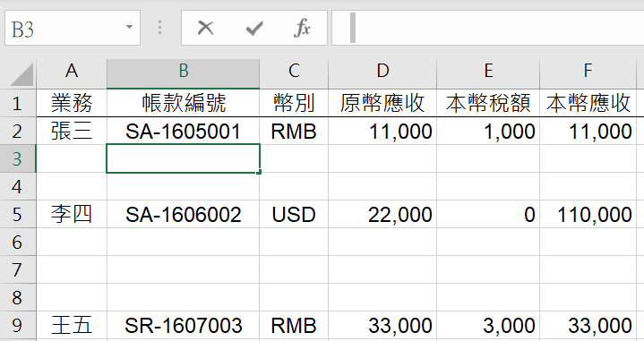Click the 幣別 header cell
644x341 pixels.
click(x=294, y=103)
